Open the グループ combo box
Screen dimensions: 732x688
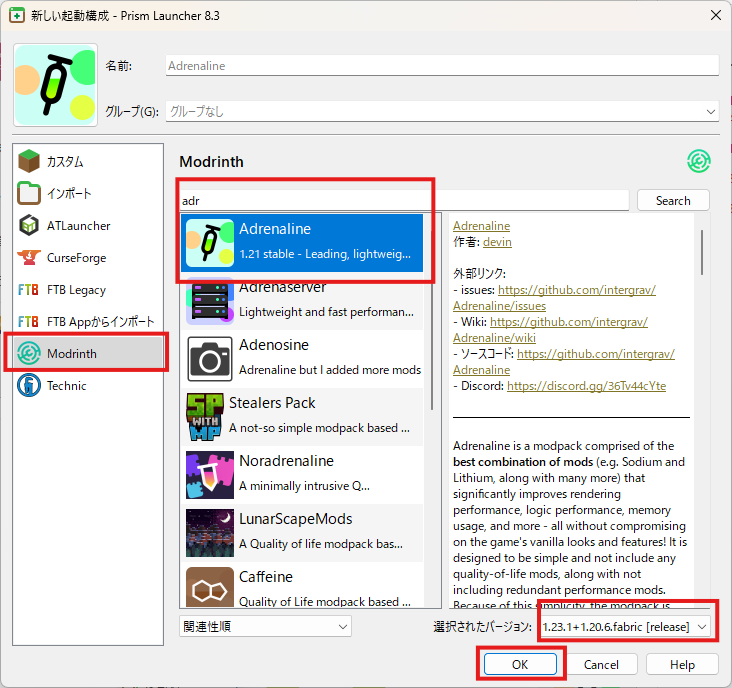[442, 112]
